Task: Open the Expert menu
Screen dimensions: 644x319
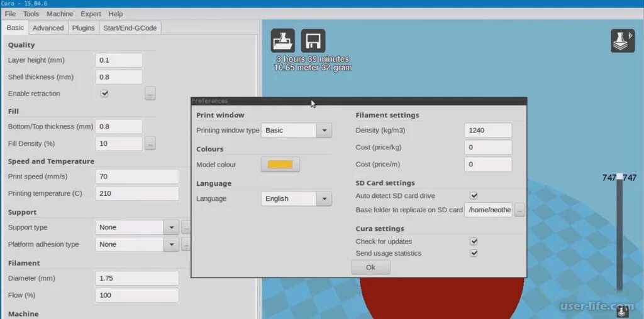Action: [91, 14]
